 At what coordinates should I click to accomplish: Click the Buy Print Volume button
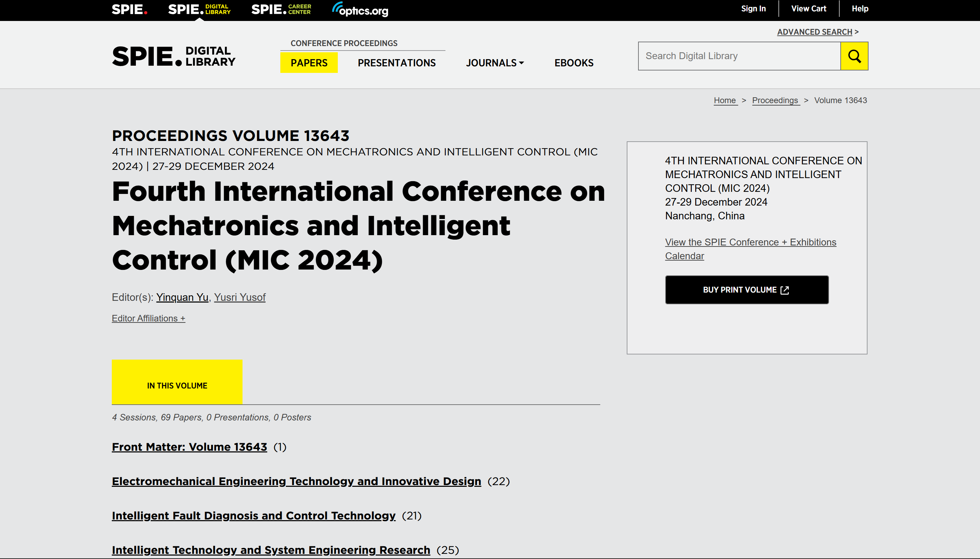point(746,290)
